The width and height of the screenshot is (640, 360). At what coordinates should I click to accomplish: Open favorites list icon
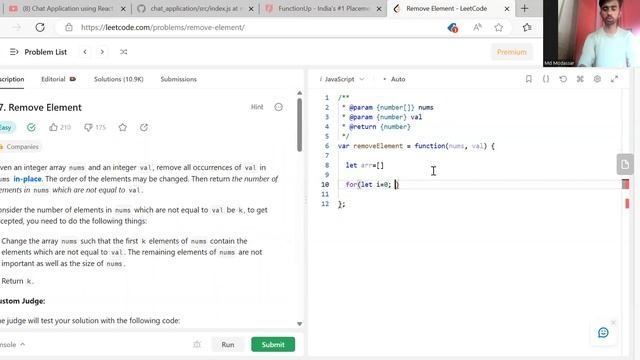(x=527, y=27)
